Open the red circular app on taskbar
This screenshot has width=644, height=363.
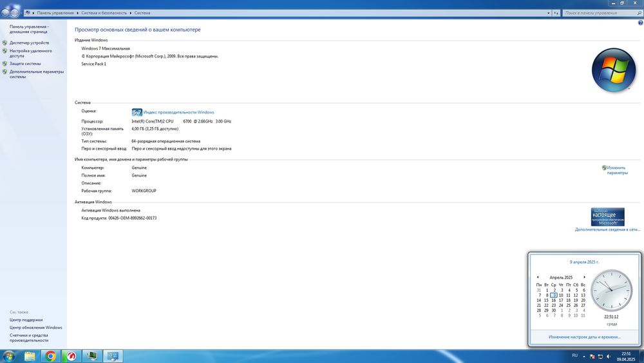tap(71, 356)
